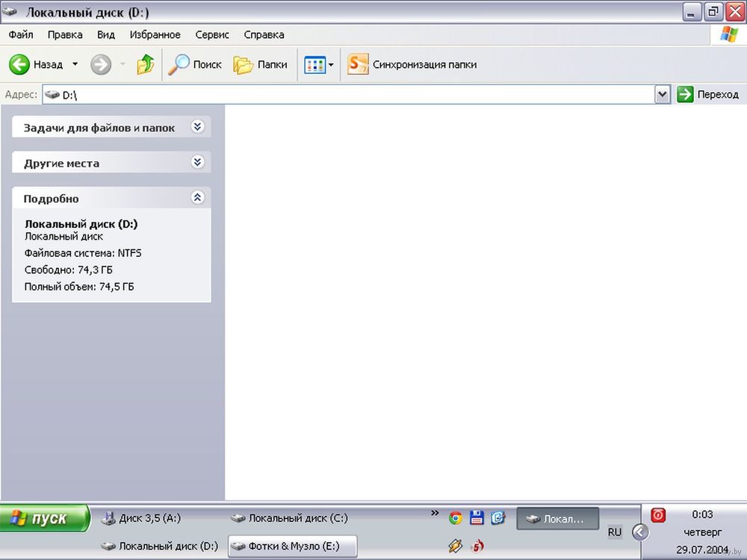747x560 pixels.
Task: Click the red tray icon near clock
Action: (x=658, y=514)
